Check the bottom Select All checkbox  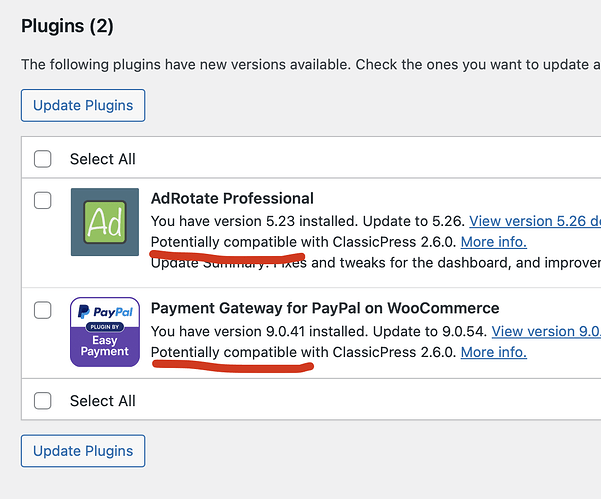click(43, 401)
